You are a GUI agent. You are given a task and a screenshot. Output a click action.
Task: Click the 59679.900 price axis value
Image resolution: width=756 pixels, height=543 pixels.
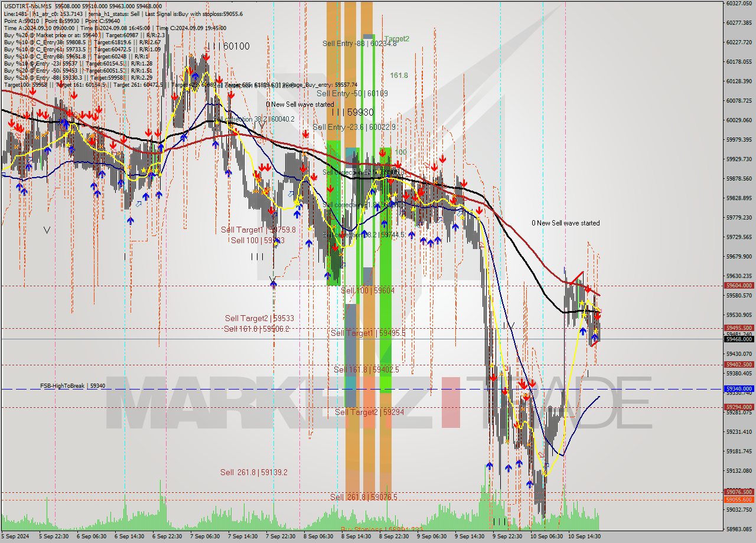[738, 256]
